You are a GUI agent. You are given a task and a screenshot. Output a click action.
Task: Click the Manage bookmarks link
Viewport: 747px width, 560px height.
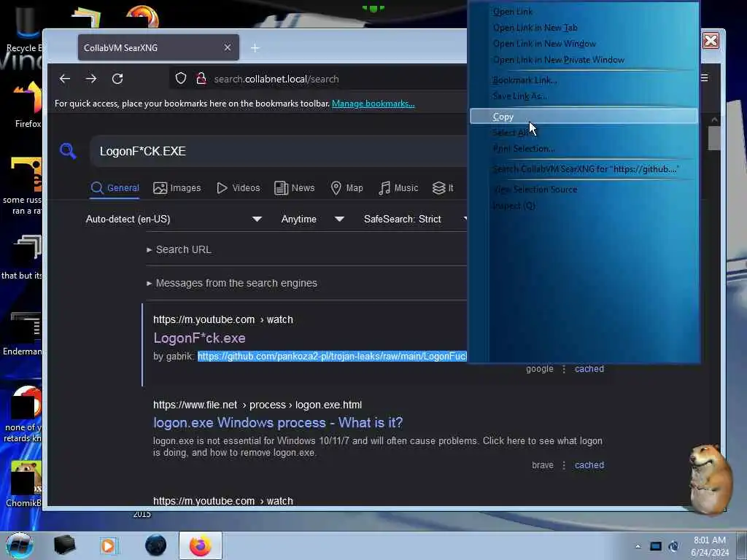[x=373, y=104]
